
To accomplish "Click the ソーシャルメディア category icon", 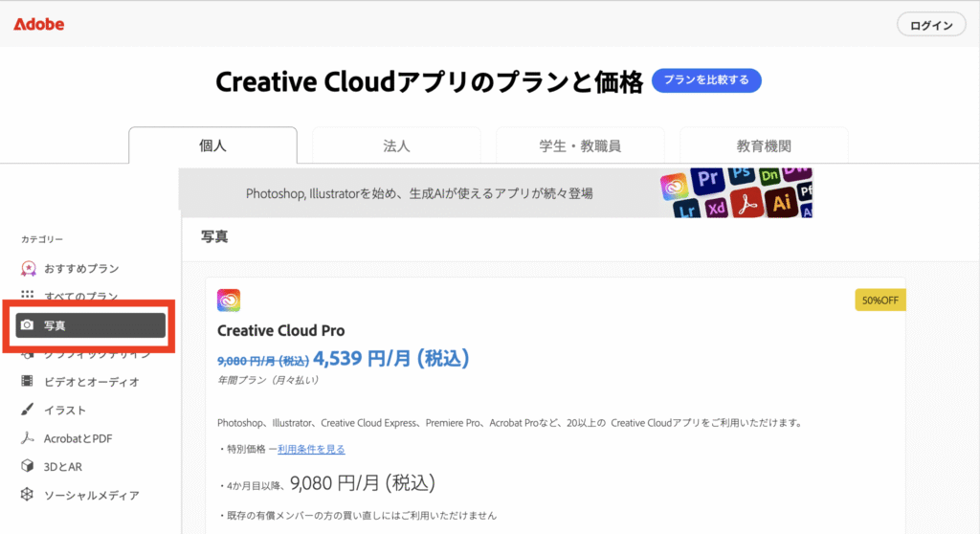I will (28, 496).
